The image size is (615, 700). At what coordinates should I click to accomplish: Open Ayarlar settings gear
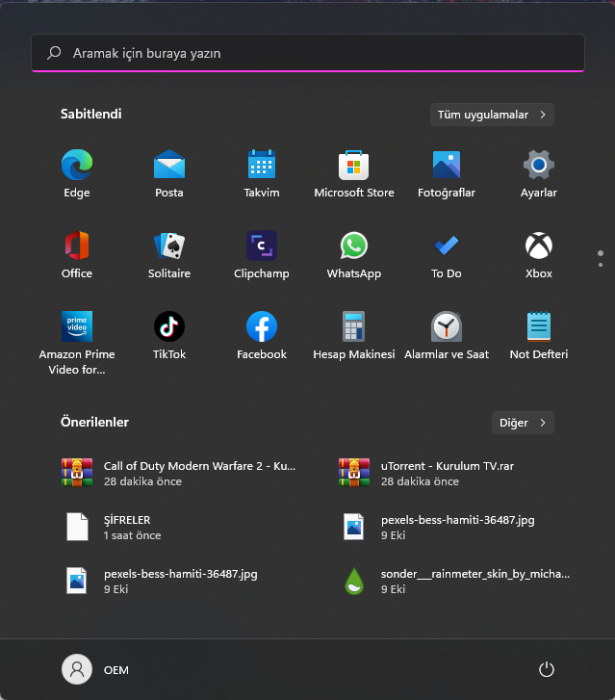pyautogui.click(x=539, y=173)
